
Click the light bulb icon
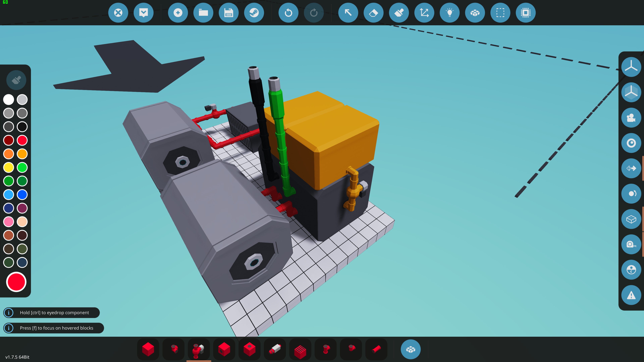[449, 13]
